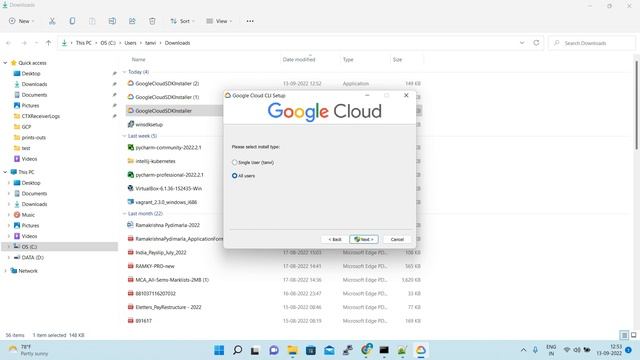
Task: Show hidden system tray icons
Action: 523,350
